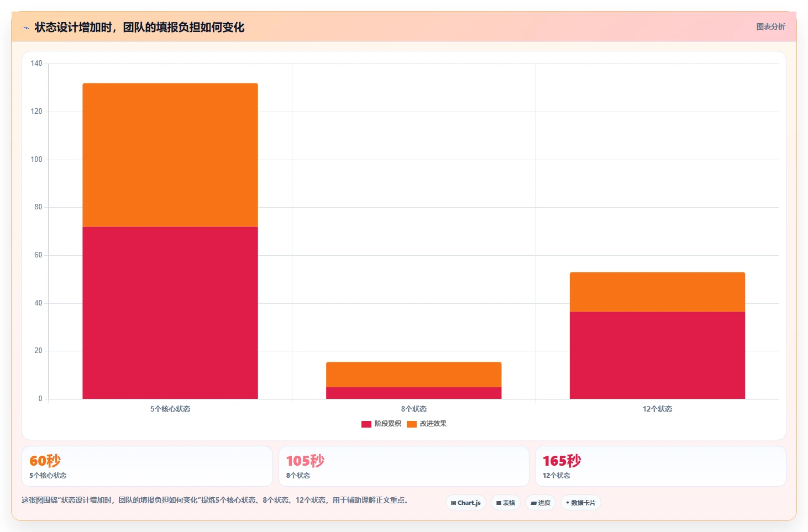Open the 105秒 data card
Viewport: 808px width, 532px height.
tap(404, 466)
